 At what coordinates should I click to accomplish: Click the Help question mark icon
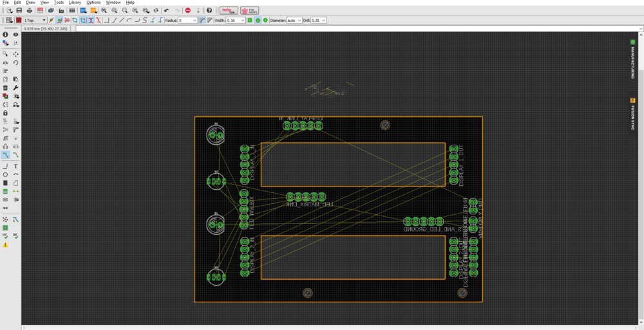[x=209, y=10]
